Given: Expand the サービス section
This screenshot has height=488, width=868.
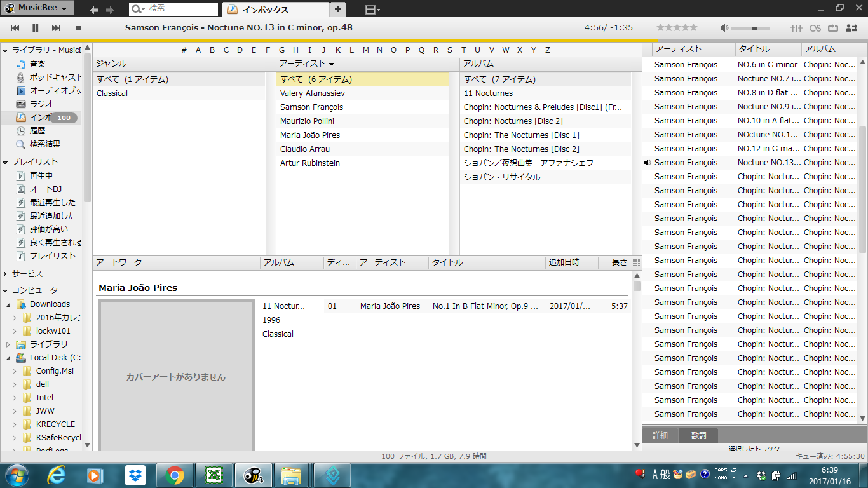Looking at the screenshot, I should 6,274.
